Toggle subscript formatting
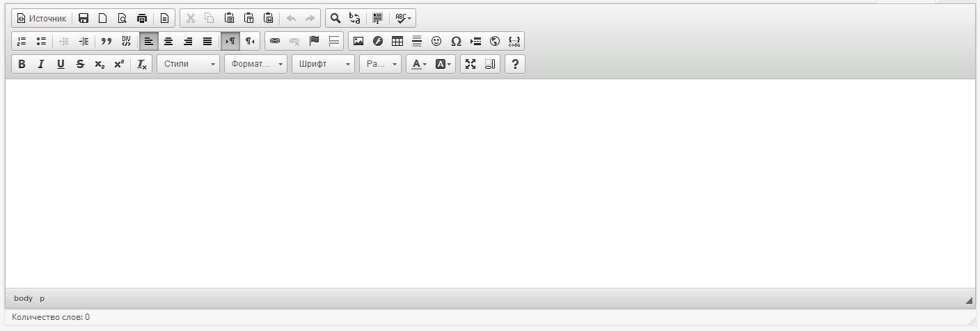Image resolution: width=980 pixels, height=331 pixels. [100, 64]
